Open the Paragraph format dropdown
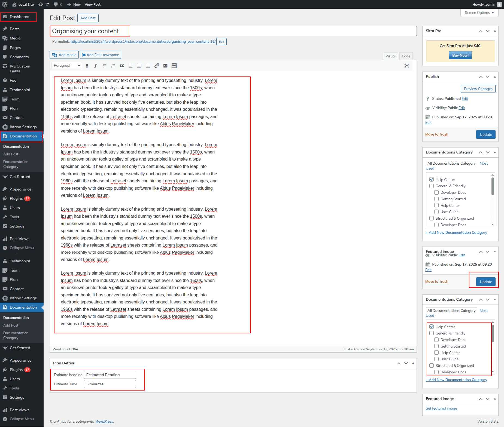This screenshot has height=427, width=504. 67,66
